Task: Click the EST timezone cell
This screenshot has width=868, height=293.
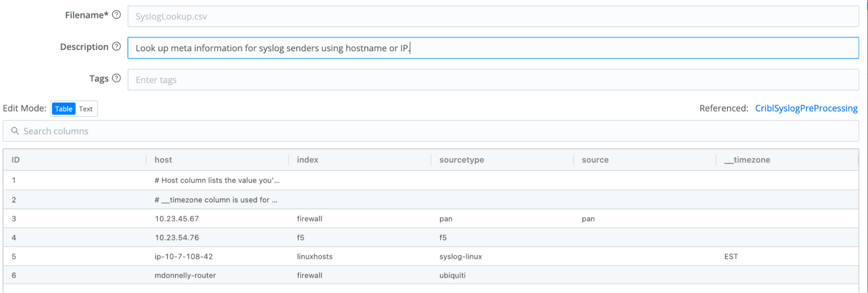Action: pos(731,256)
